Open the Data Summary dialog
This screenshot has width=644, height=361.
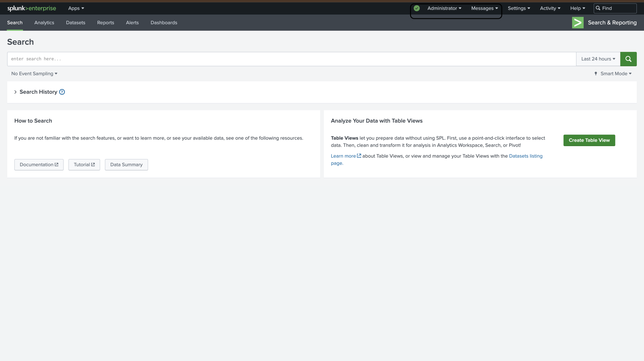tap(126, 164)
